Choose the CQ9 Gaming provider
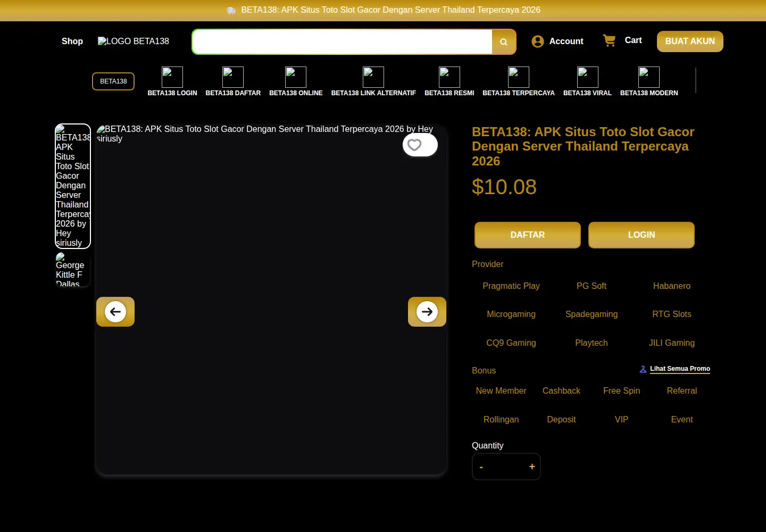The height and width of the screenshot is (532, 766). pos(511,343)
